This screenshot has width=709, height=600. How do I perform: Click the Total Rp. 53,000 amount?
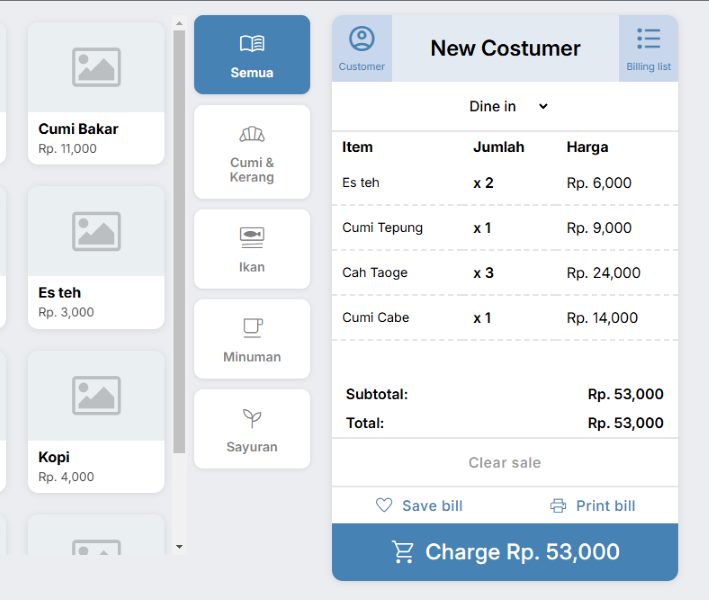coord(625,423)
